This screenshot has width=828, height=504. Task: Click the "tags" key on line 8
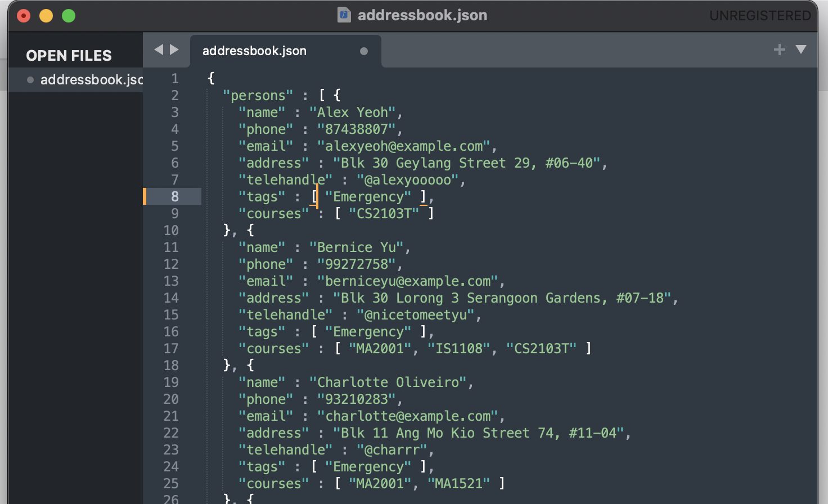coord(262,196)
